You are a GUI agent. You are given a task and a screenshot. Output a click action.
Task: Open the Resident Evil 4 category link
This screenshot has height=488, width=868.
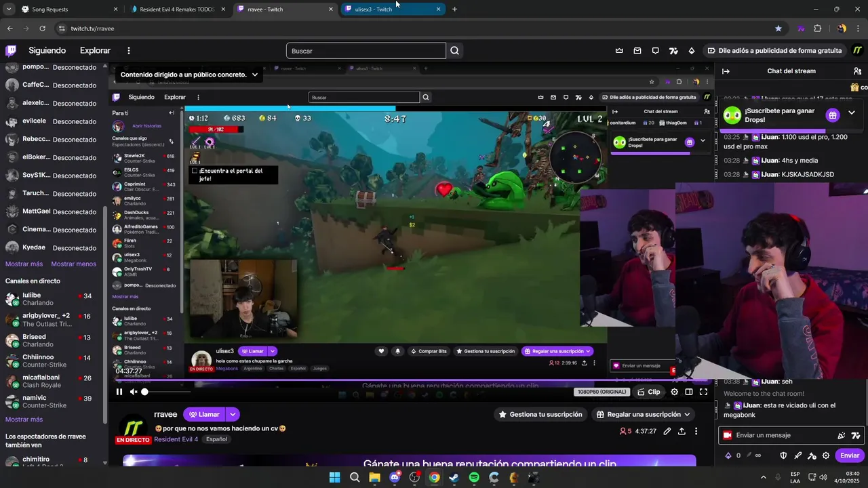click(x=176, y=439)
